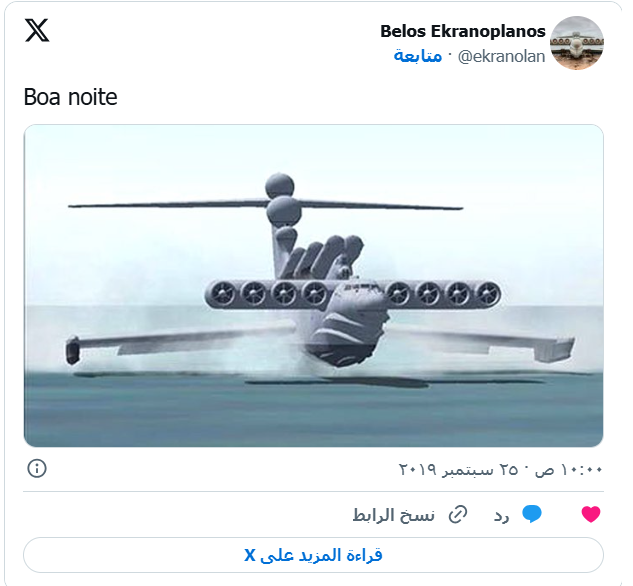633x586 pixels.
Task: Open the ekranoplan photo in the tweet
Action: coord(313,286)
